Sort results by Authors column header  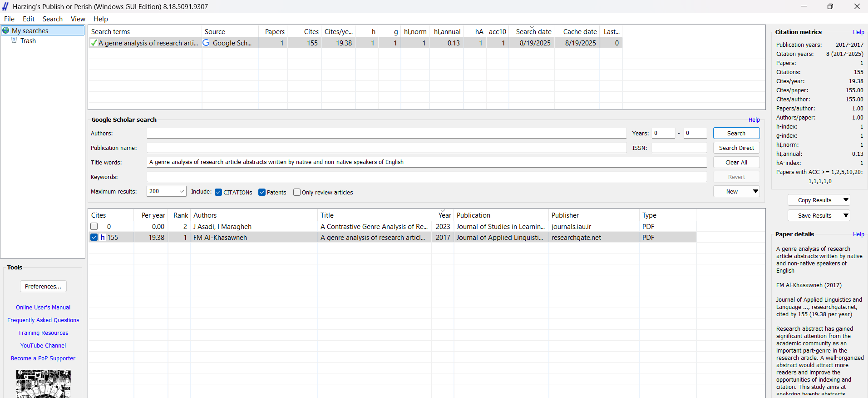pyautogui.click(x=254, y=215)
